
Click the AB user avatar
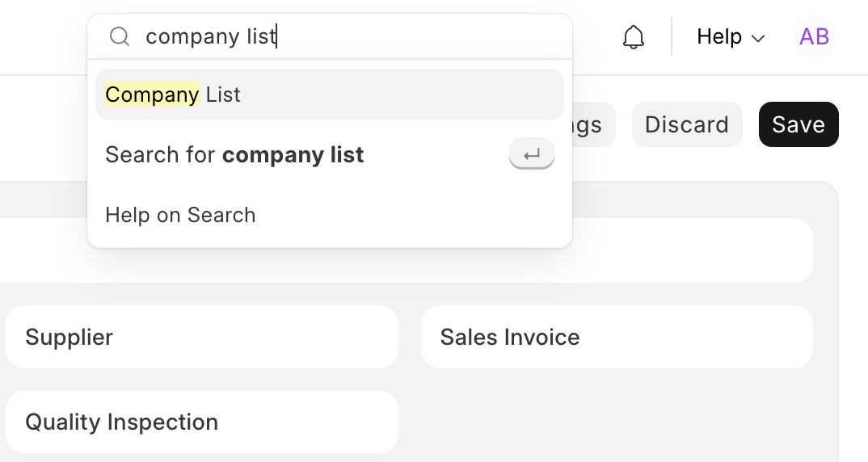click(x=815, y=36)
